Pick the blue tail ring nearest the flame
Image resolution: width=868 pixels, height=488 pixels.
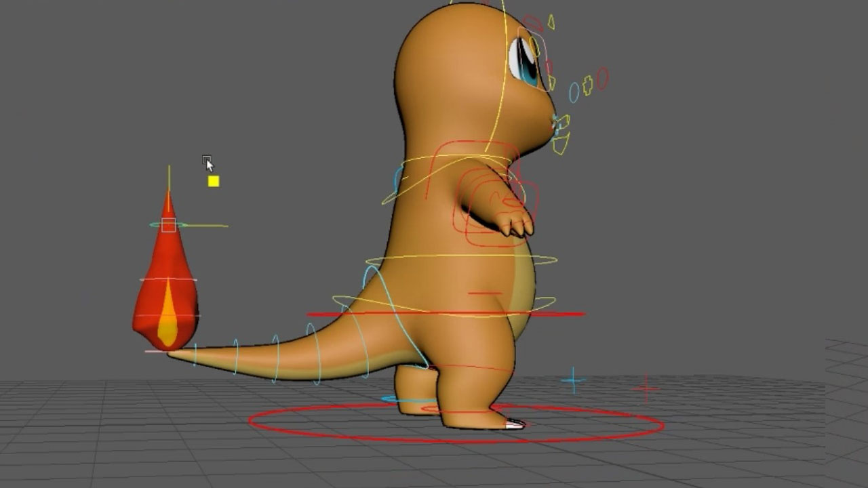pyautogui.click(x=195, y=354)
